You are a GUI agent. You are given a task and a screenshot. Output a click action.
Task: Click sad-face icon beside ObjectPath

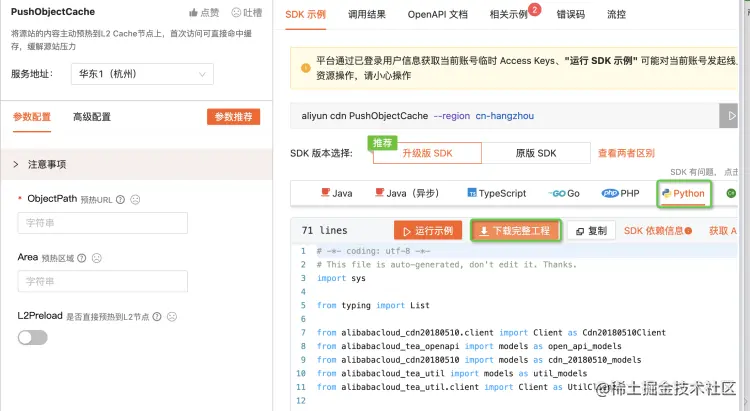135,200
